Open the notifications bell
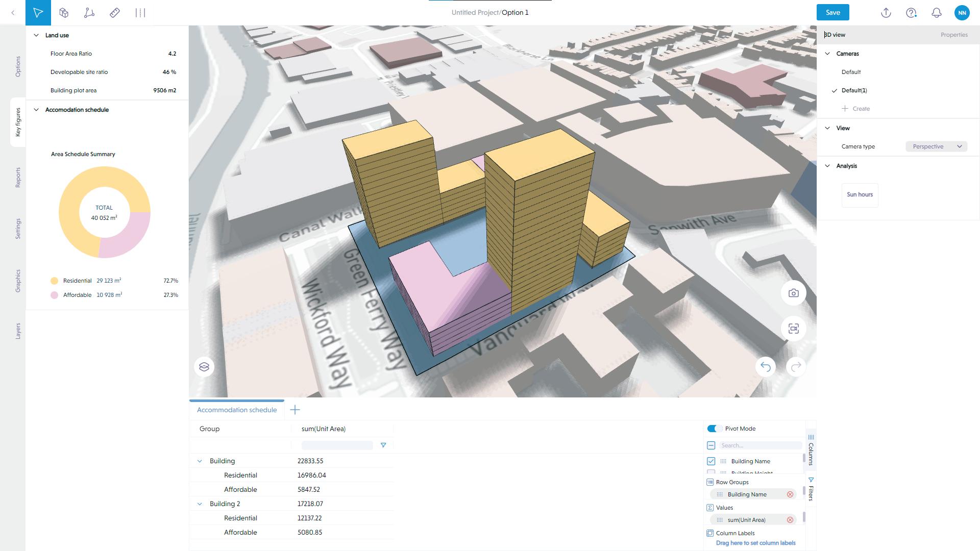This screenshot has width=980, height=551. click(x=936, y=13)
